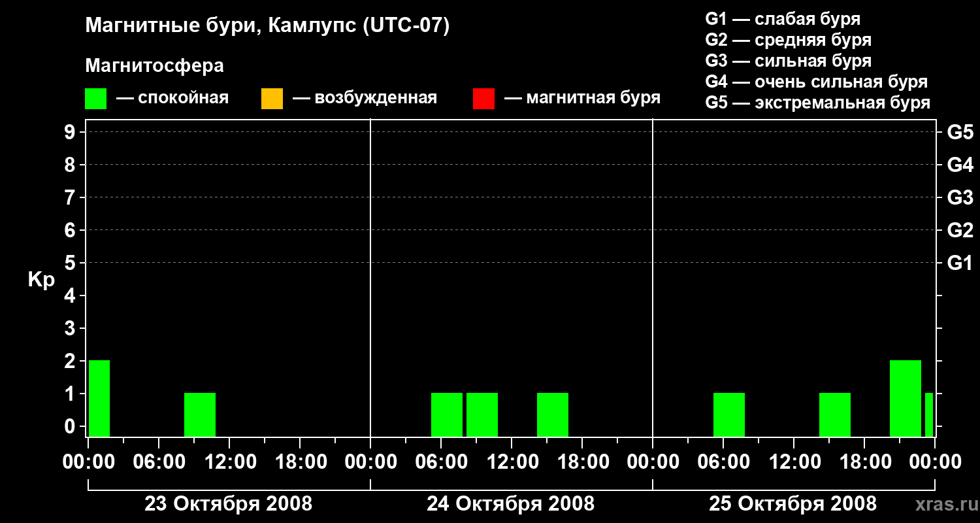Click the G5 label on the right axis
The image size is (980, 523).
pyautogui.click(x=960, y=132)
